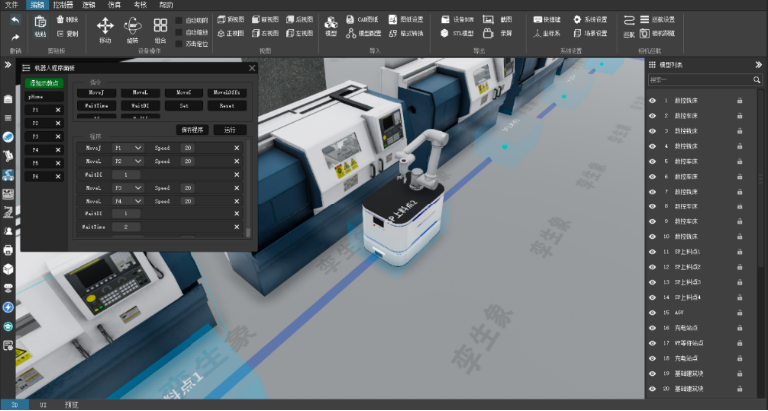Switch to the 预览 tab
This screenshot has height=411, width=768.
(x=72, y=405)
